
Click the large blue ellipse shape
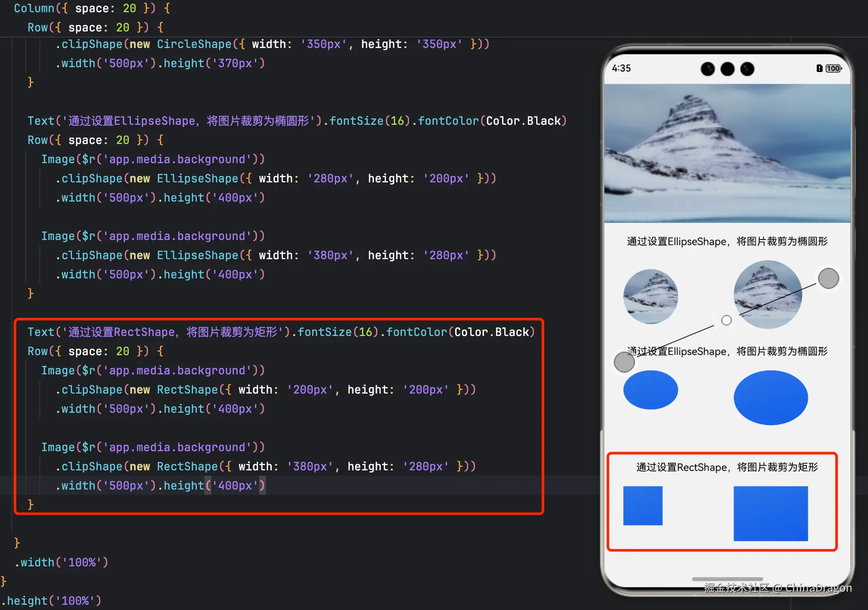click(771, 398)
